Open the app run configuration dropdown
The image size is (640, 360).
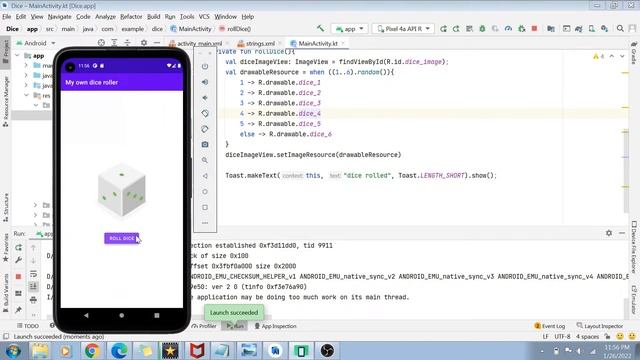pyautogui.click(x=349, y=29)
